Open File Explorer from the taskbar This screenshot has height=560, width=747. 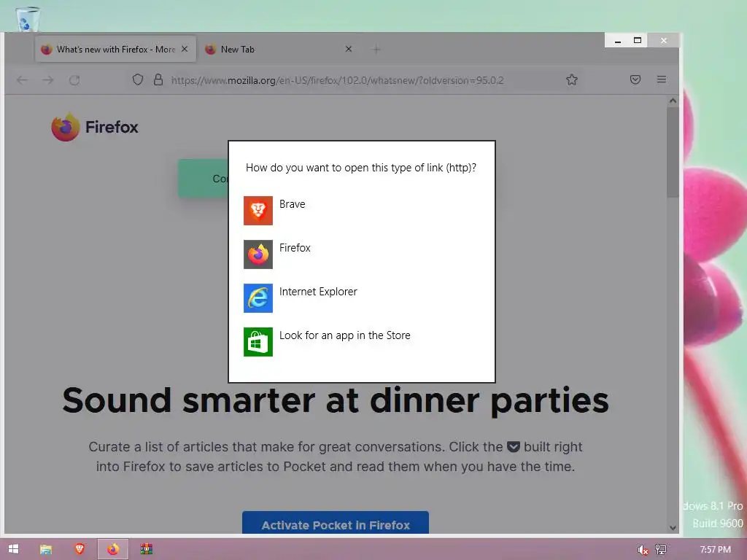pos(46,549)
